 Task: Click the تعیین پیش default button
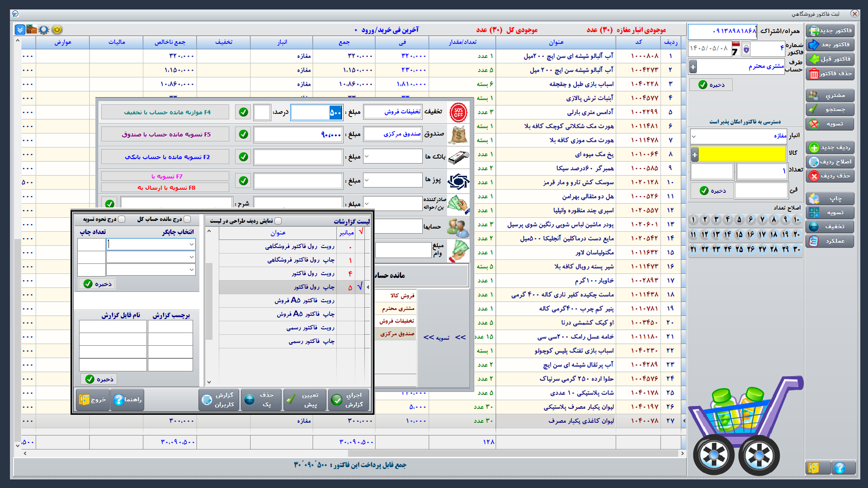pos(305,400)
